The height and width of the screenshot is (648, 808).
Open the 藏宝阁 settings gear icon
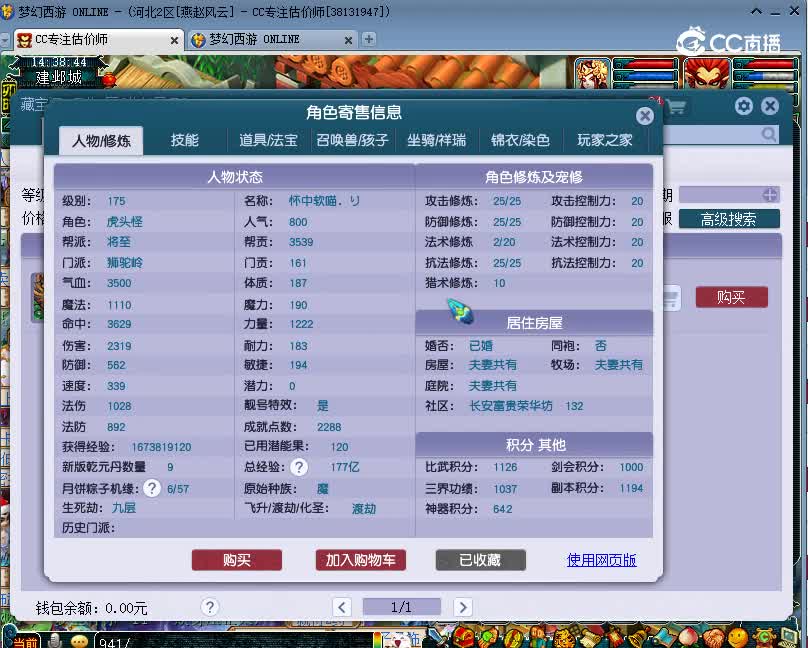click(744, 106)
